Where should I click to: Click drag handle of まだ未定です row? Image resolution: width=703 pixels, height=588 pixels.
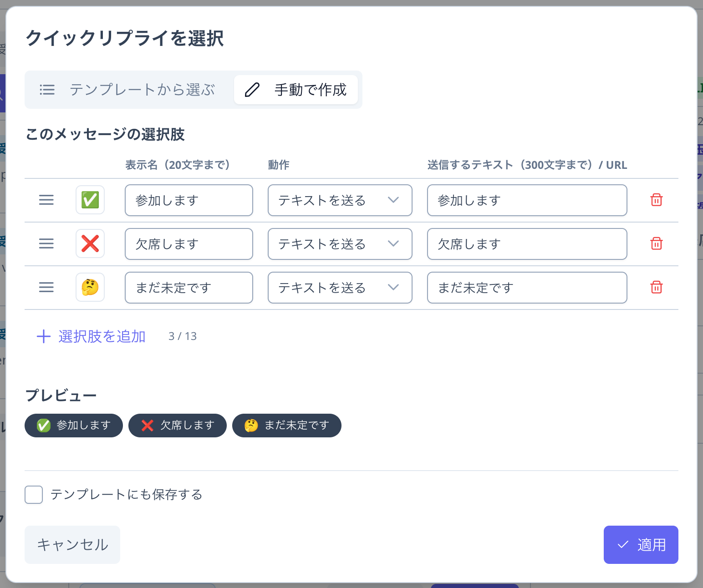coord(46,287)
